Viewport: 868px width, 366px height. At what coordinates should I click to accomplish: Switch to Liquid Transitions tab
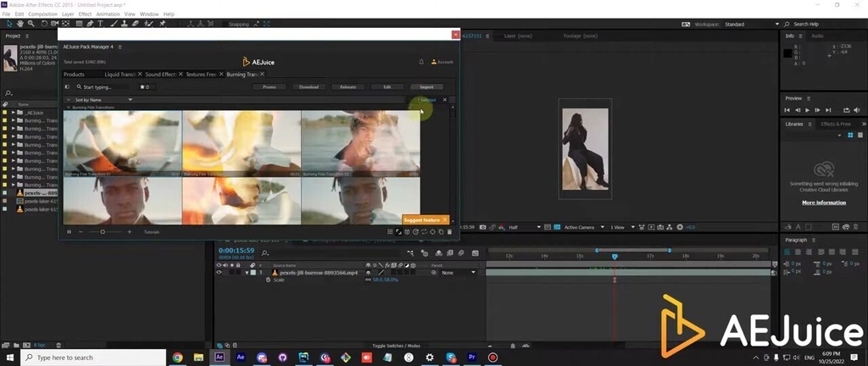[x=120, y=74]
